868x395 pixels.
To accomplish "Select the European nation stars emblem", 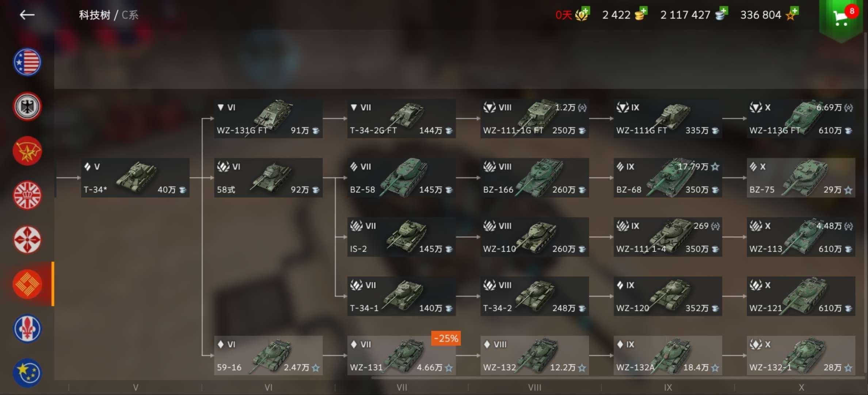I will click(27, 373).
